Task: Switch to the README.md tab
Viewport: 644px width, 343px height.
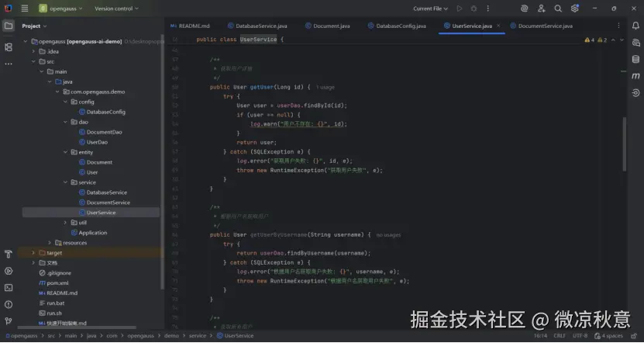Action: pos(190,26)
